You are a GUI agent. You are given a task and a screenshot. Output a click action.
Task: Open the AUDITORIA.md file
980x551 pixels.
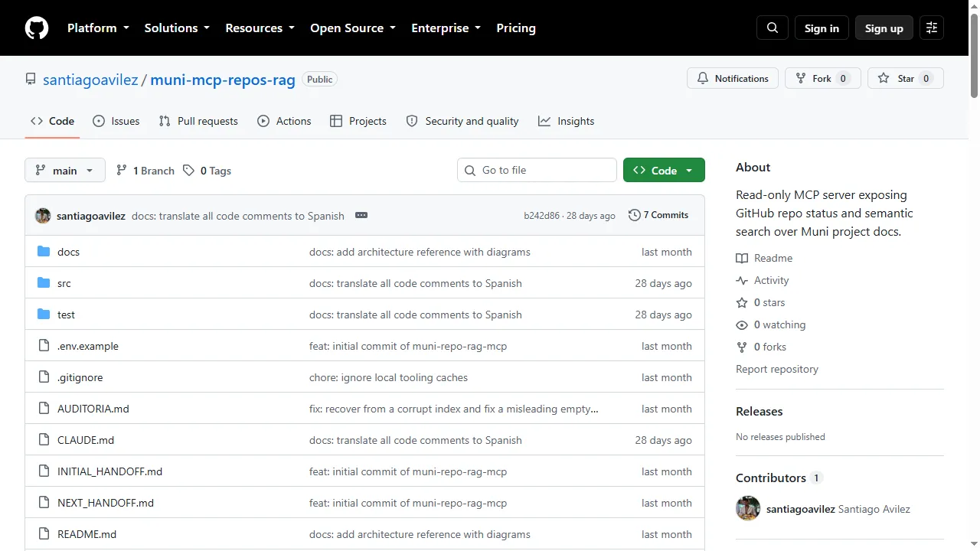[93, 409]
